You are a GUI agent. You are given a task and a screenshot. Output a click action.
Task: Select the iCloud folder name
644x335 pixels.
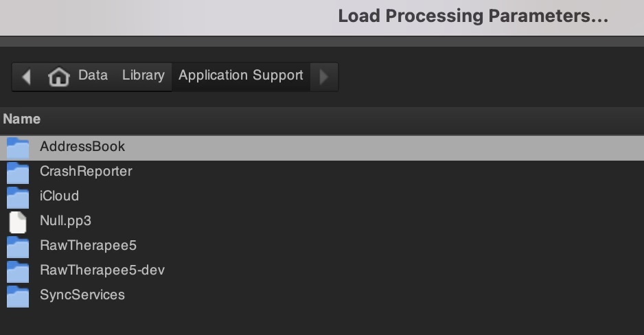click(x=59, y=196)
